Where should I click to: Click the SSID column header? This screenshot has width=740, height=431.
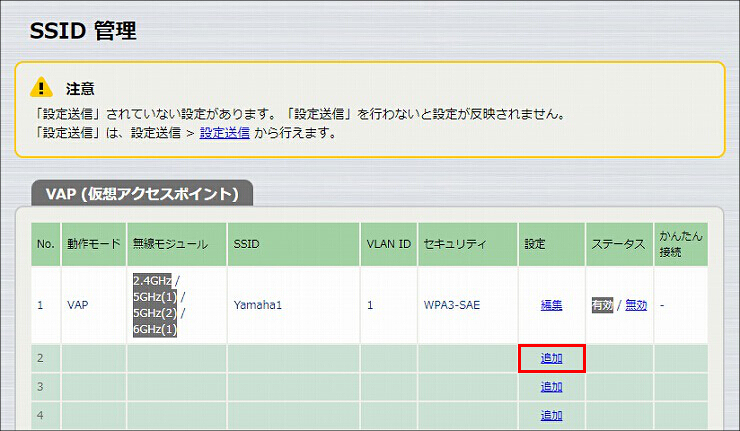pos(293,244)
